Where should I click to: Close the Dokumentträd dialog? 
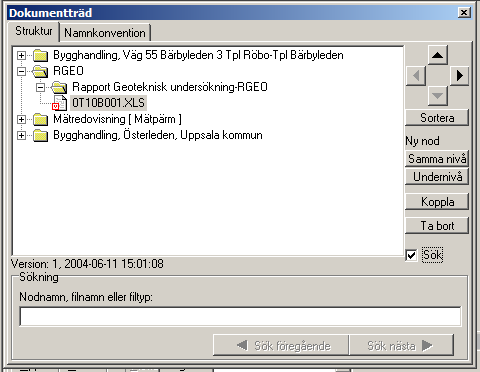[x=464, y=13]
